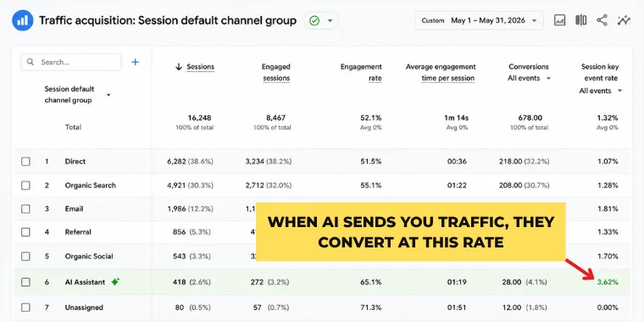
Task: Click the Total row label
Action: (73, 127)
